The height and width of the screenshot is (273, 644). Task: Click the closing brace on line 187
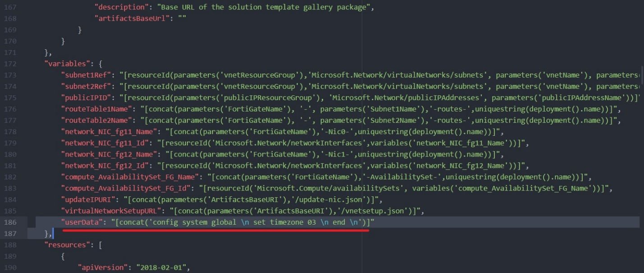click(x=50, y=233)
